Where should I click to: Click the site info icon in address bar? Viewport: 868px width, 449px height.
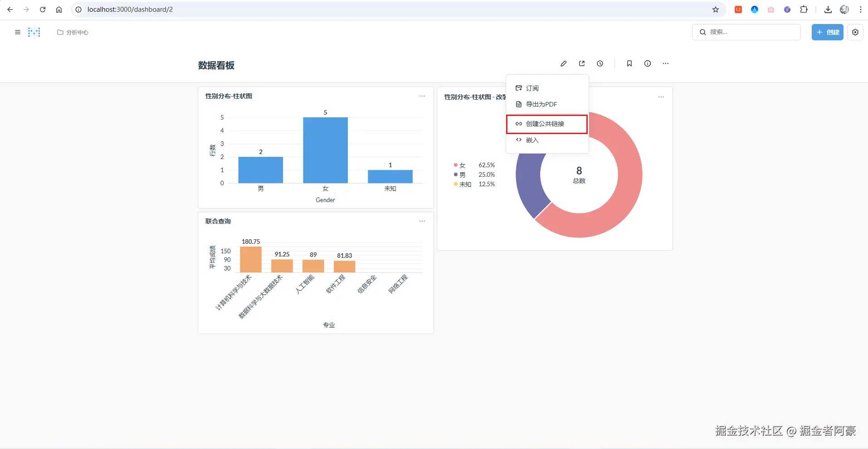(x=78, y=10)
